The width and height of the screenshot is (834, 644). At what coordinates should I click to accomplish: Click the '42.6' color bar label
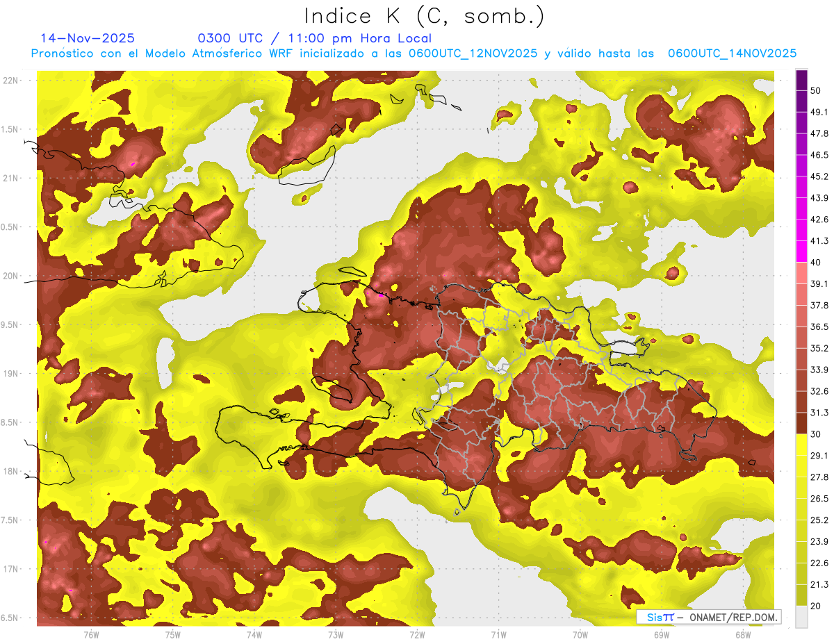pos(819,220)
